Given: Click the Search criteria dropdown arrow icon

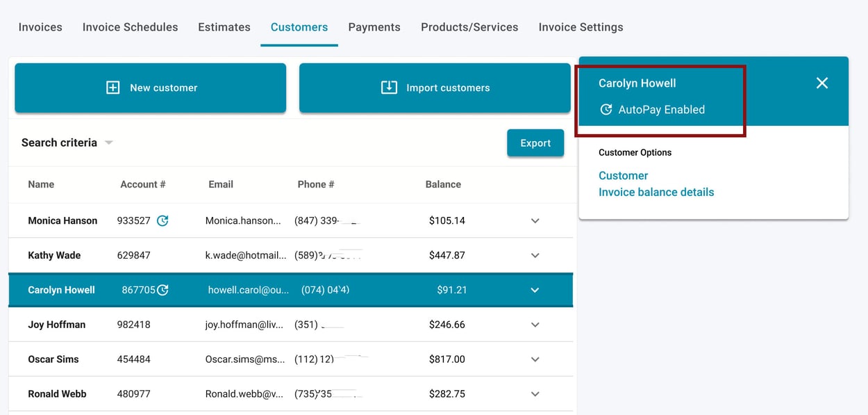Looking at the screenshot, I should pos(108,142).
